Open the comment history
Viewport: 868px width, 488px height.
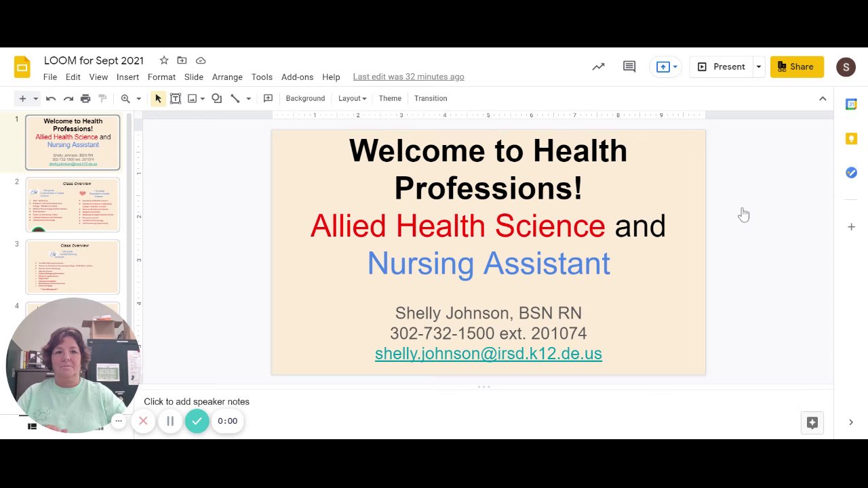click(629, 66)
